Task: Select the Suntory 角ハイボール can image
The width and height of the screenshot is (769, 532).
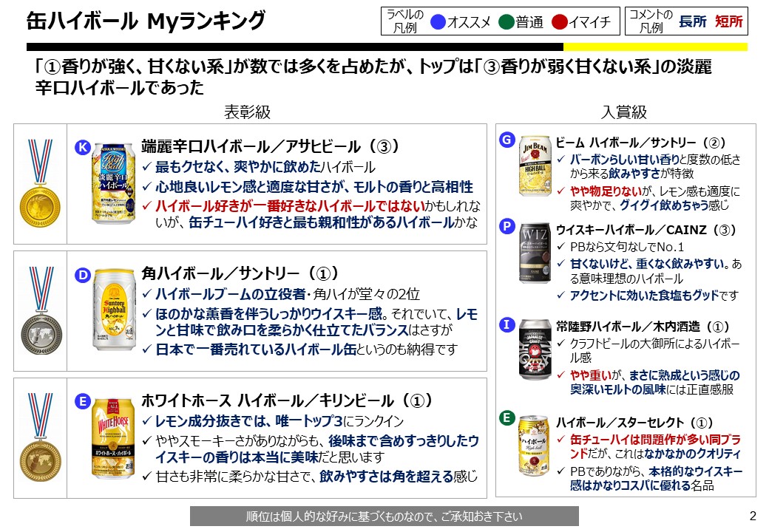Action: tap(114, 309)
